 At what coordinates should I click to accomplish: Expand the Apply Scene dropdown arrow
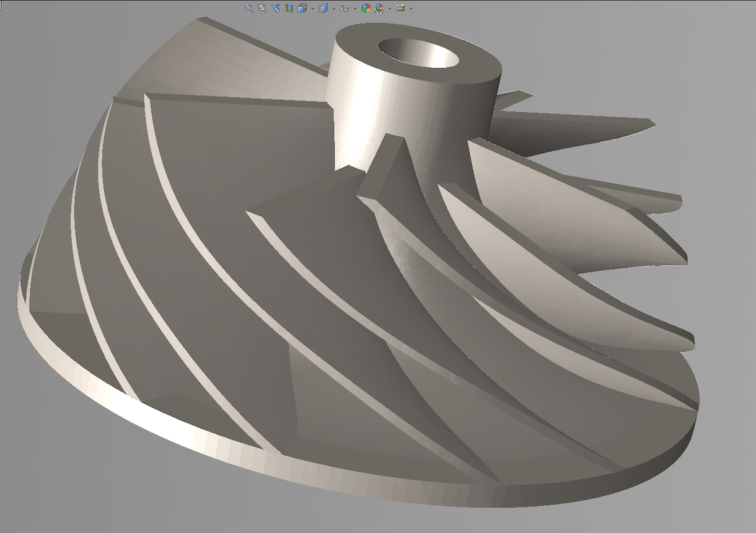389,9
